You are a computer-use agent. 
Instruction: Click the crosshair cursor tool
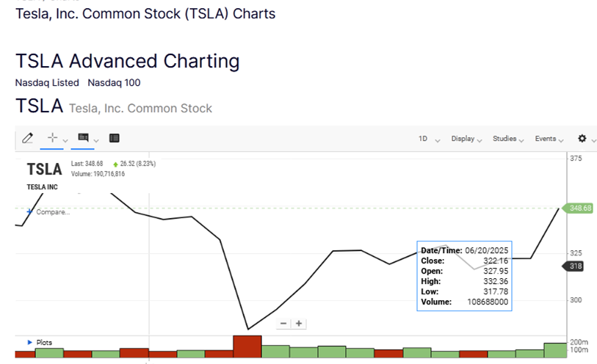[52, 138]
